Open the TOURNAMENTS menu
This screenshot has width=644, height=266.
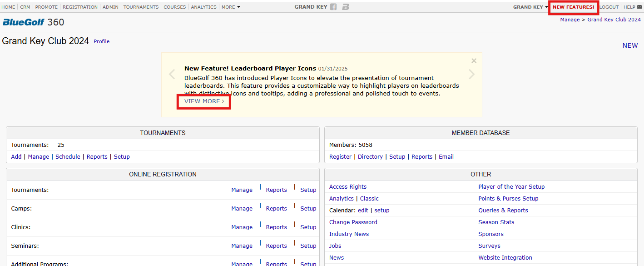coord(141,7)
